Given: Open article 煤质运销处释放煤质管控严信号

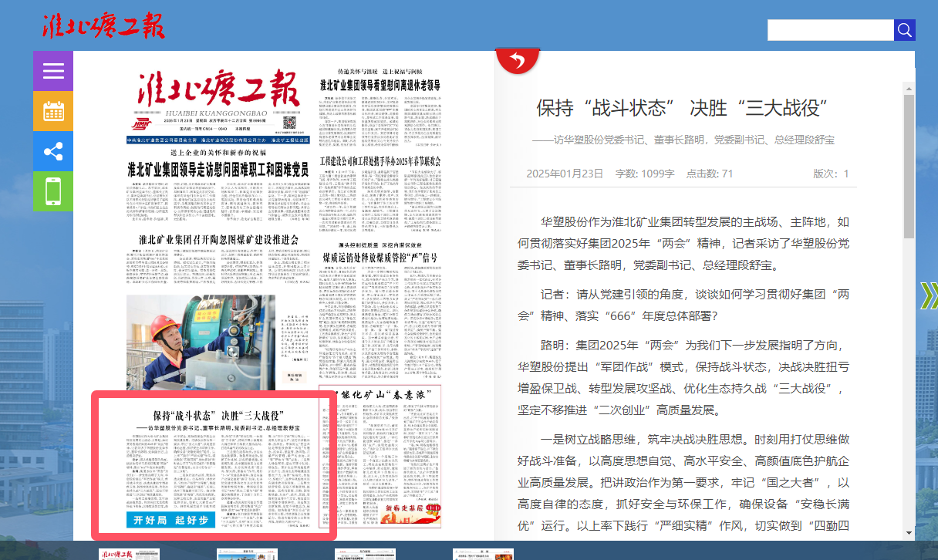Looking at the screenshot, I should coord(380,257).
